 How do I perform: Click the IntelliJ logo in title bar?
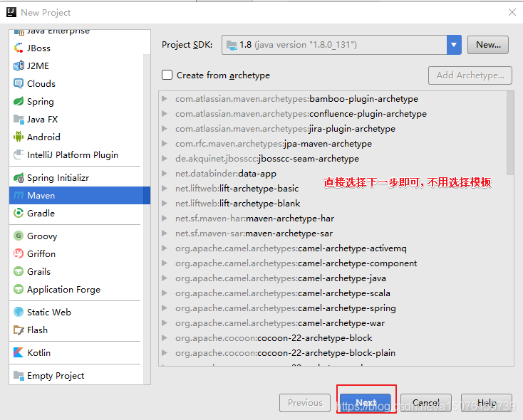click(x=11, y=12)
